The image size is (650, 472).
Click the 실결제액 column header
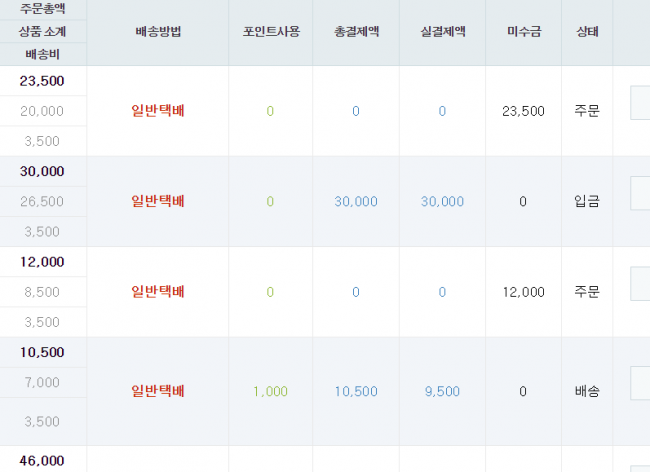click(443, 32)
